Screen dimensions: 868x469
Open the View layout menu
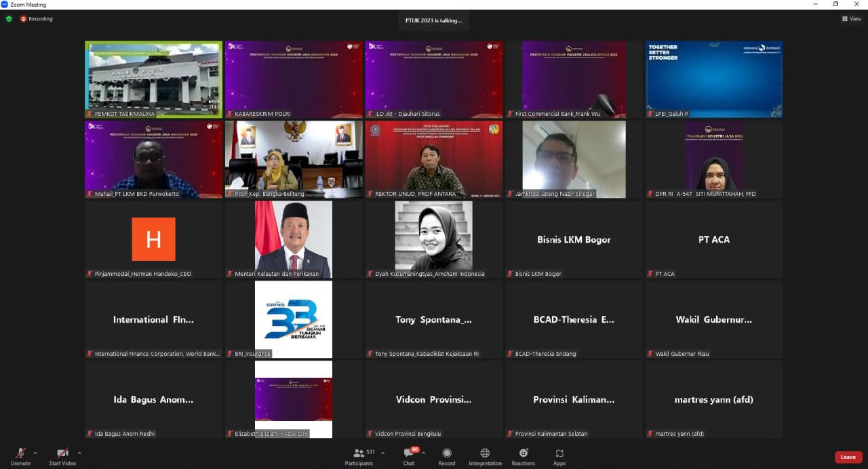(x=852, y=19)
